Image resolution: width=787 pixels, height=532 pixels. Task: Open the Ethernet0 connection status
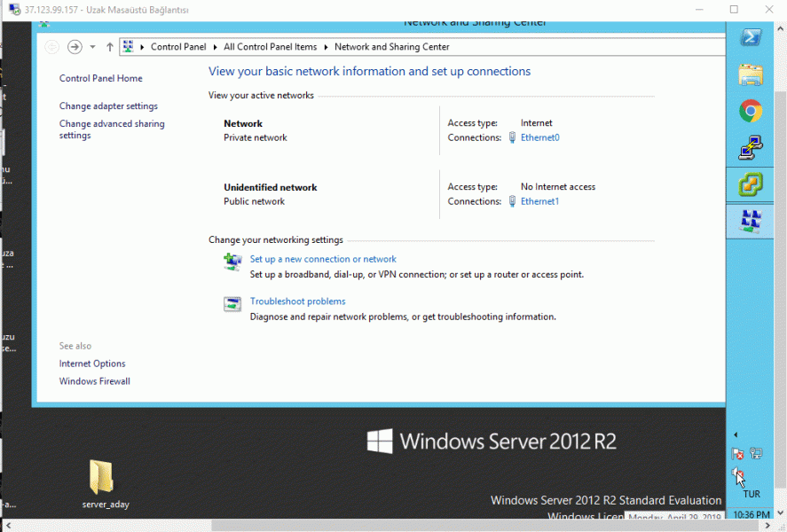tap(540, 137)
